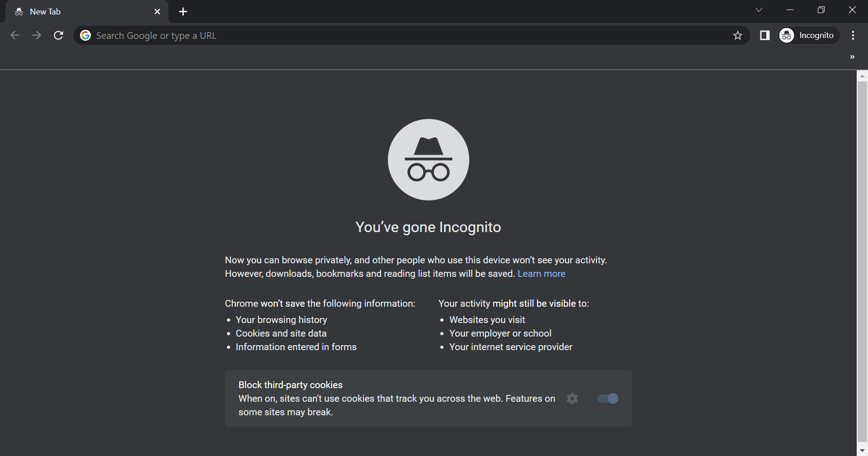
Task: Restore down the Chrome window
Action: [821, 10]
